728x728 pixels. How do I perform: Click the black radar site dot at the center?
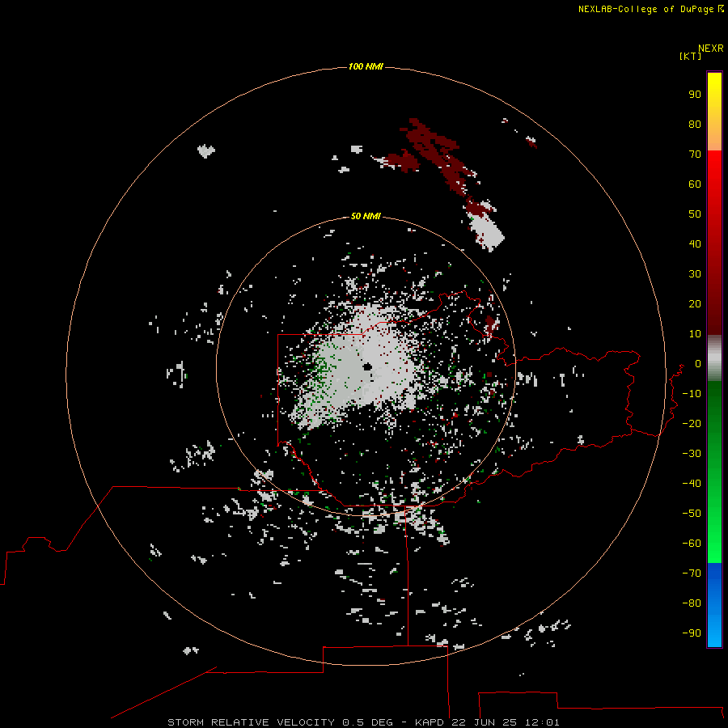click(x=368, y=366)
